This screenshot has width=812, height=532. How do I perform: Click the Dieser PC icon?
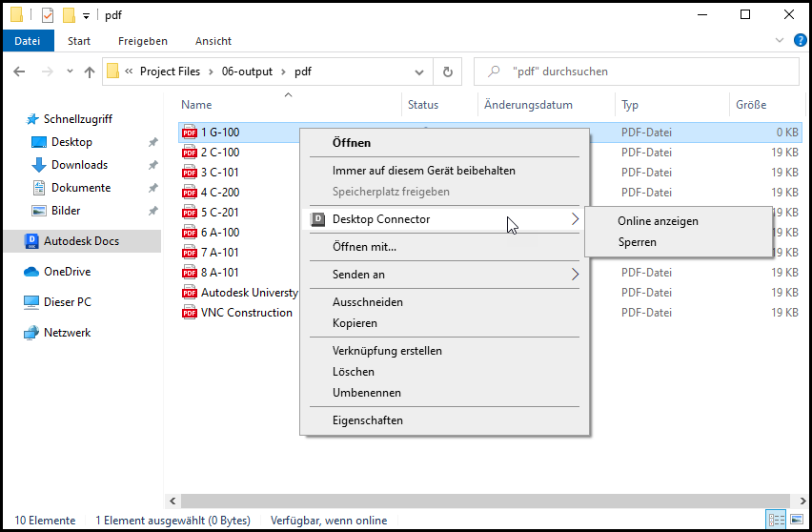[x=31, y=302]
